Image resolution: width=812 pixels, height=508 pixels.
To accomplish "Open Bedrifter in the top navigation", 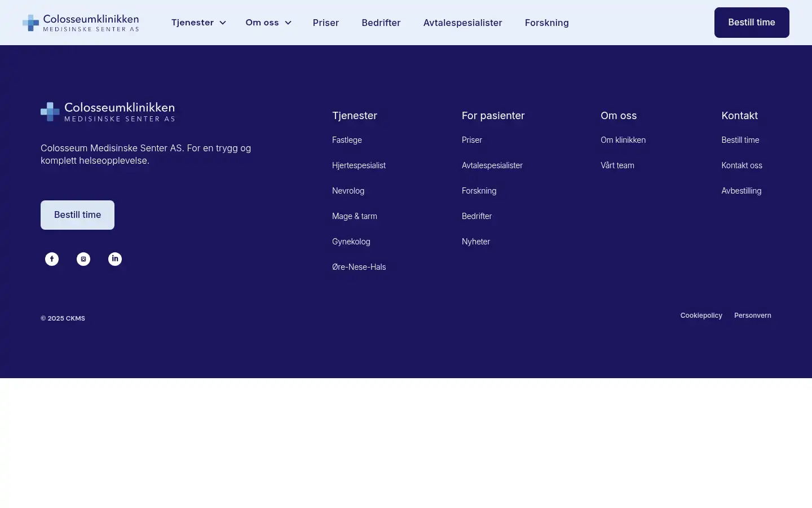I will (x=381, y=23).
